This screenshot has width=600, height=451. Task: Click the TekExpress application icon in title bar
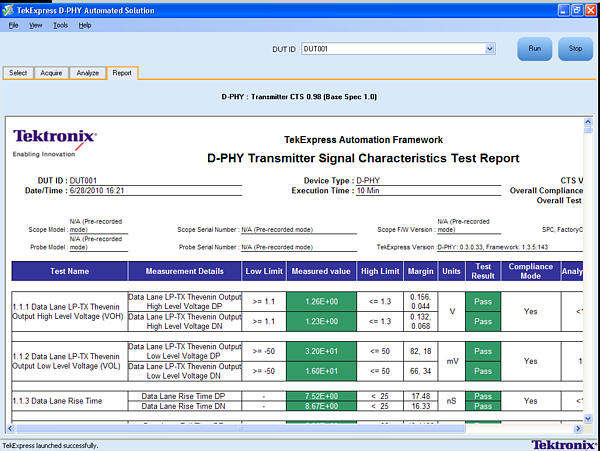(x=9, y=9)
